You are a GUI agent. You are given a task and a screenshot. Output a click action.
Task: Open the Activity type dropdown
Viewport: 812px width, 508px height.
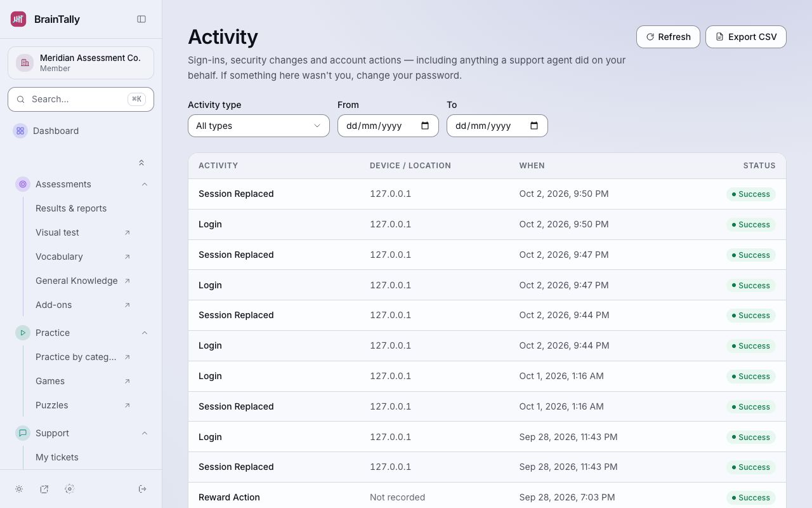click(259, 126)
